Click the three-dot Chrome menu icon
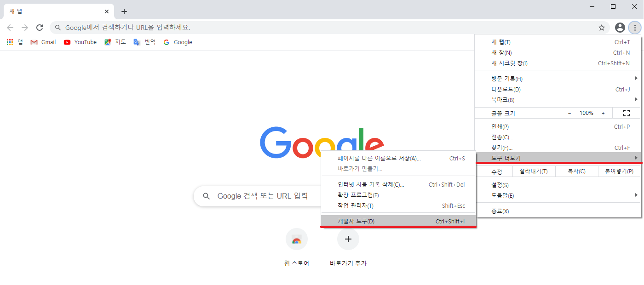This screenshot has height=285, width=644. [x=635, y=28]
